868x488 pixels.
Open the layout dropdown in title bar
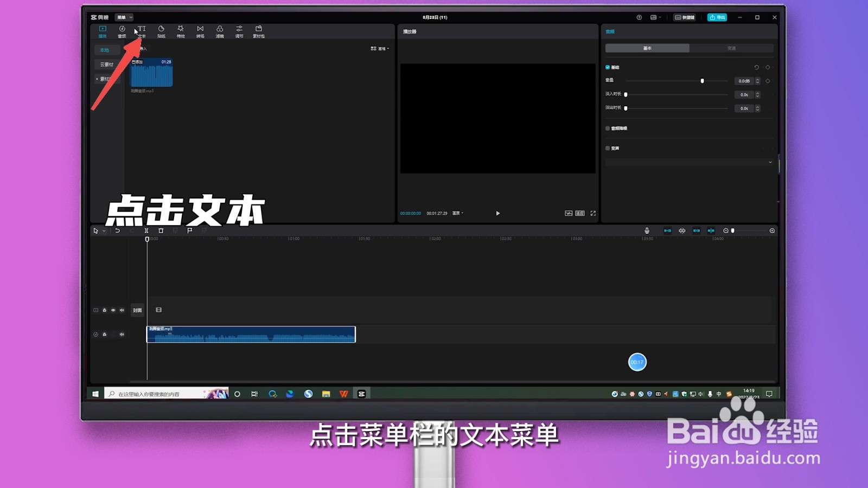coord(655,17)
